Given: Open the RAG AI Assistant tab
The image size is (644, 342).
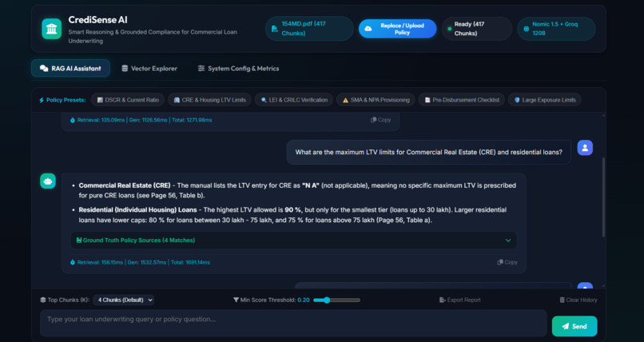Looking at the screenshot, I should tap(70, 68).
